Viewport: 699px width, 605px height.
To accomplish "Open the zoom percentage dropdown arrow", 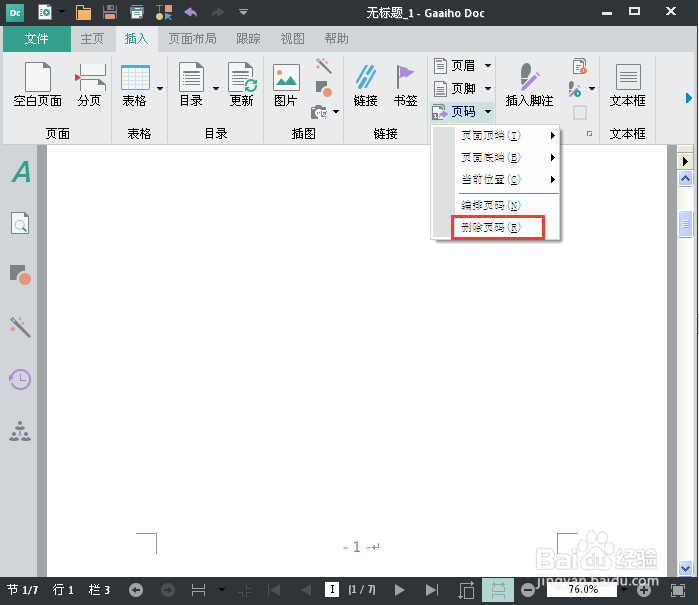I will point(624,590).
